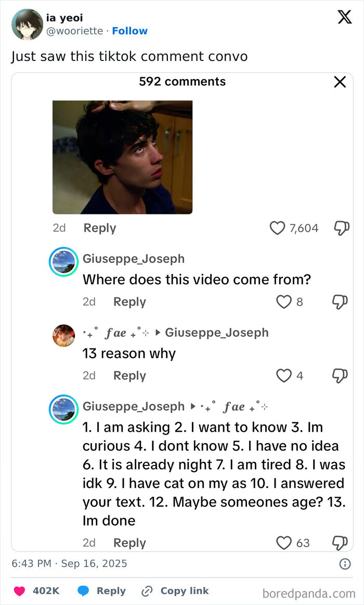Screen dimensions: 364x605
Task: Dislike the "Where does this video" comment
Action: [x=340, y=302]
